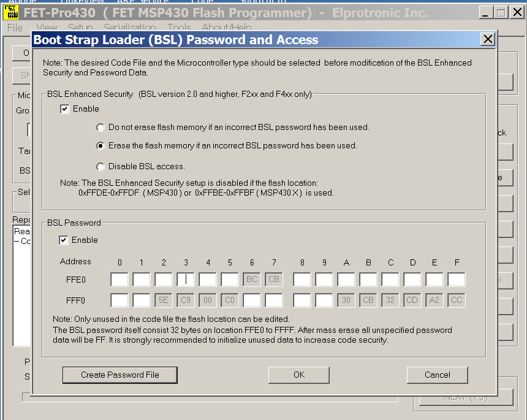Click the 32 field in FFF0 row
Viewport: 527px width, 420px height.
[x=390, y=300]
